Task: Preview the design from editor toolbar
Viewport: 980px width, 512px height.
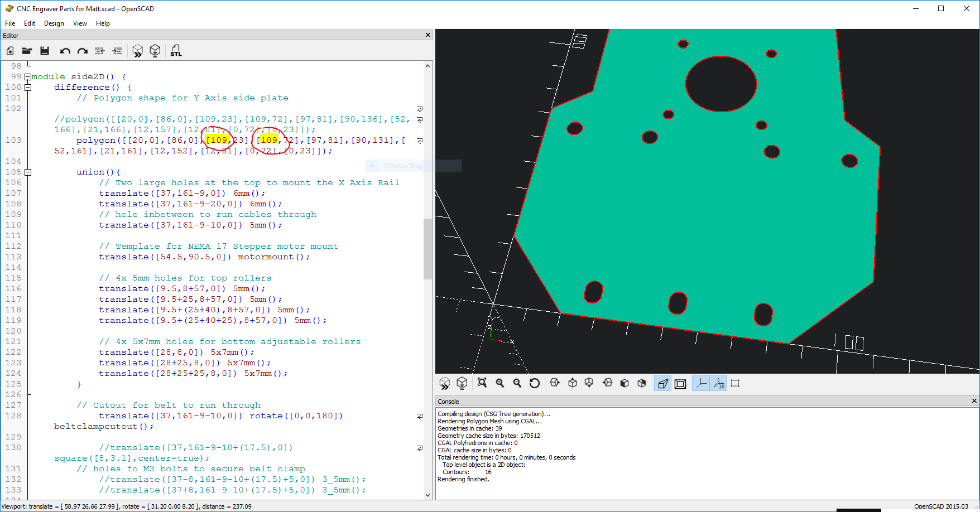Action: (138, 51)
